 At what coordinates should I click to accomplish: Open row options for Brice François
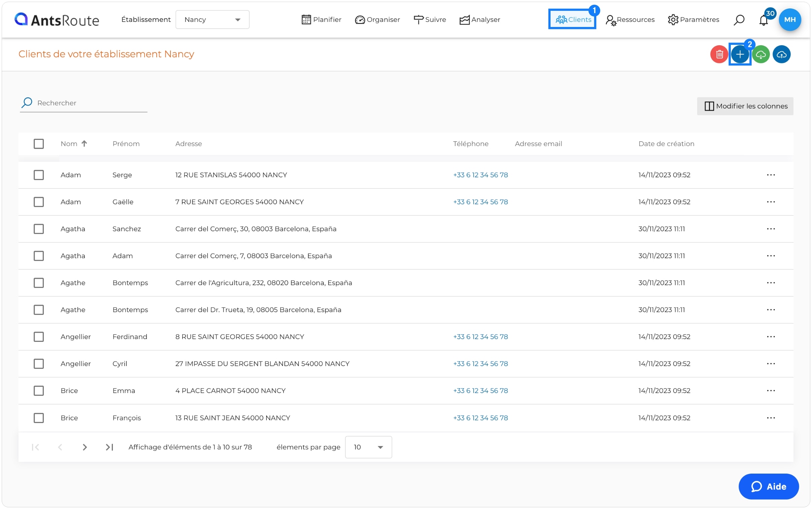[771, 418]
